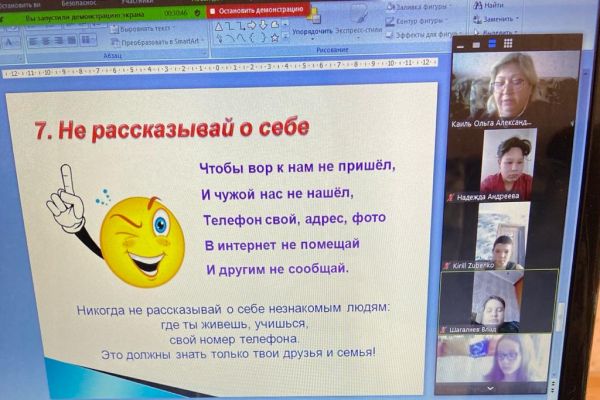600x400 pixels.
Task: Select the triangle shape in shapes gallery
Action: [219, 27]
